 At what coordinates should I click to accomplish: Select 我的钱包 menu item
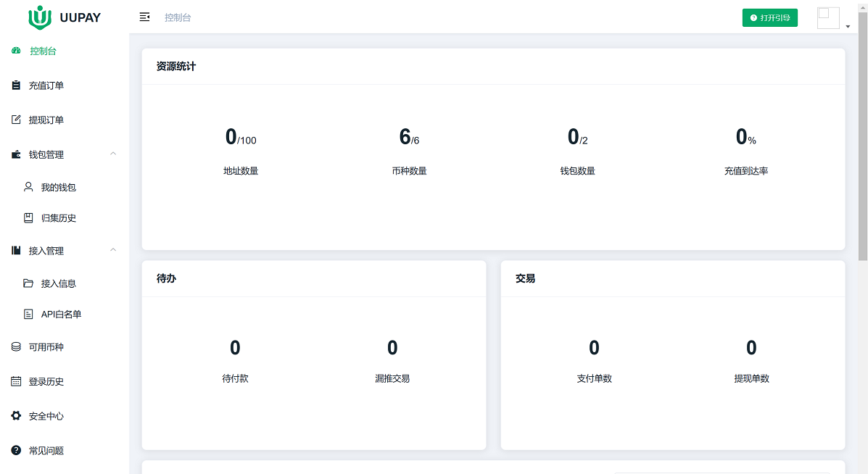click(x=58, y=187)
